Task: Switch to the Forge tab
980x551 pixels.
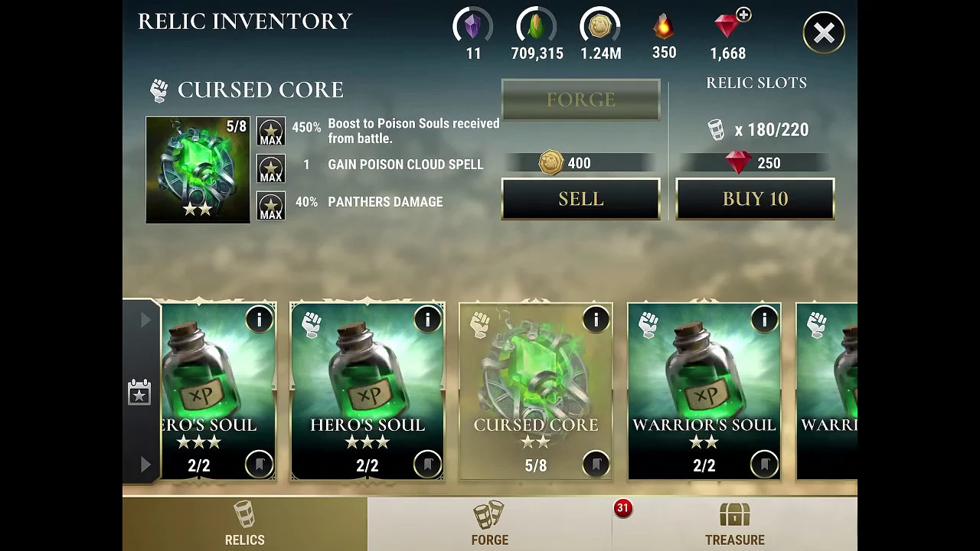Action: pos(490,524)
